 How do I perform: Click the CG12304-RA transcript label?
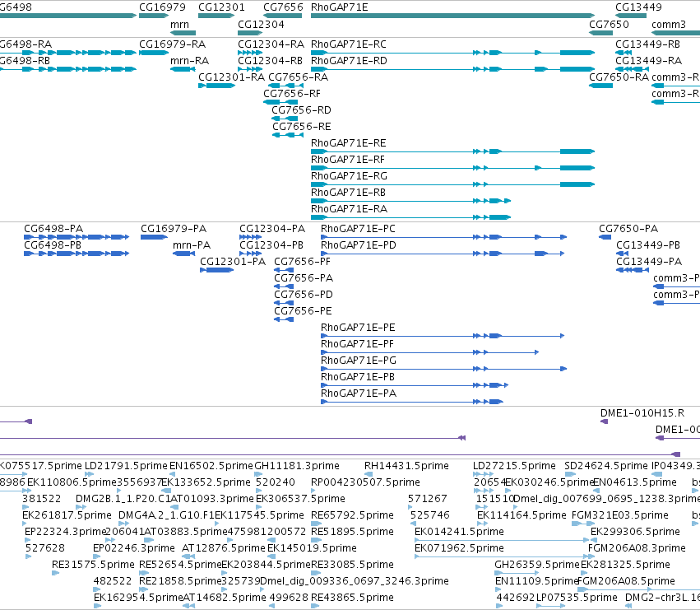271,44
